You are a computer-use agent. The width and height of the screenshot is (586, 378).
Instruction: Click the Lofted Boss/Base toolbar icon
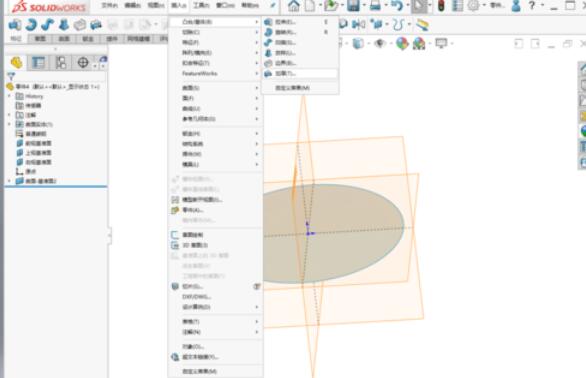pos(64,25)
